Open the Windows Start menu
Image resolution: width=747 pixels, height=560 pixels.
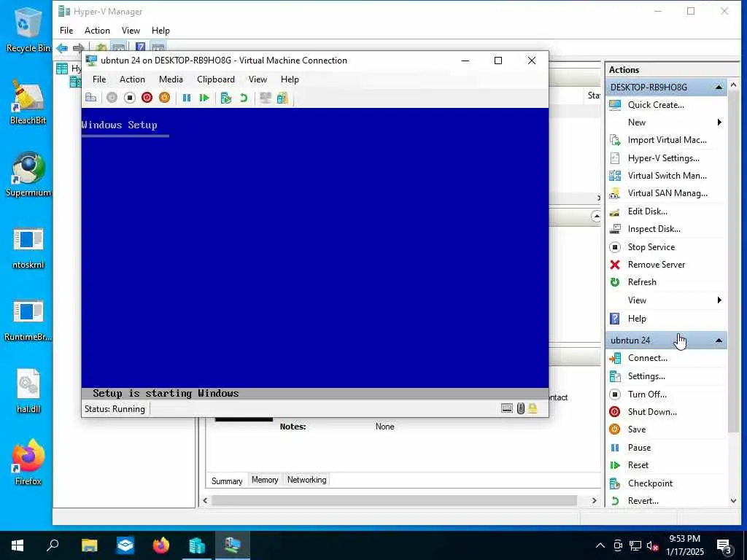click(x=18, y=545)
